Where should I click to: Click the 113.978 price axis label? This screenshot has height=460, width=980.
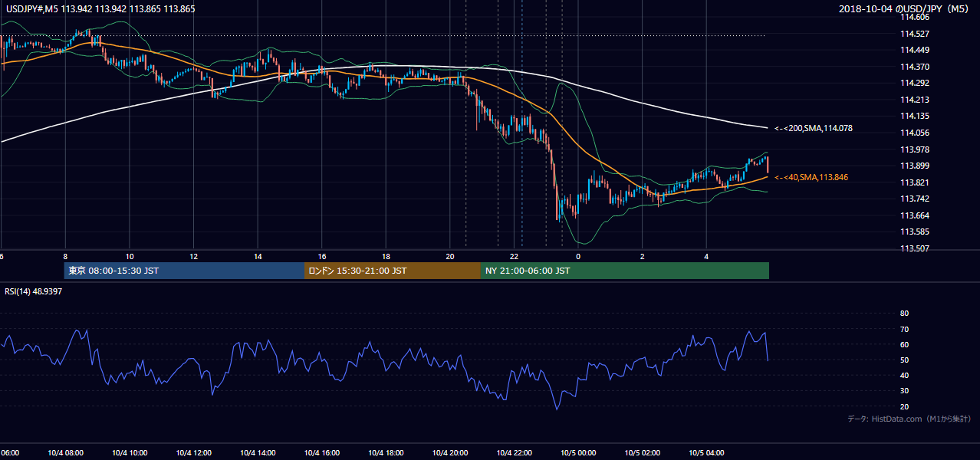[x=914, y=149]
